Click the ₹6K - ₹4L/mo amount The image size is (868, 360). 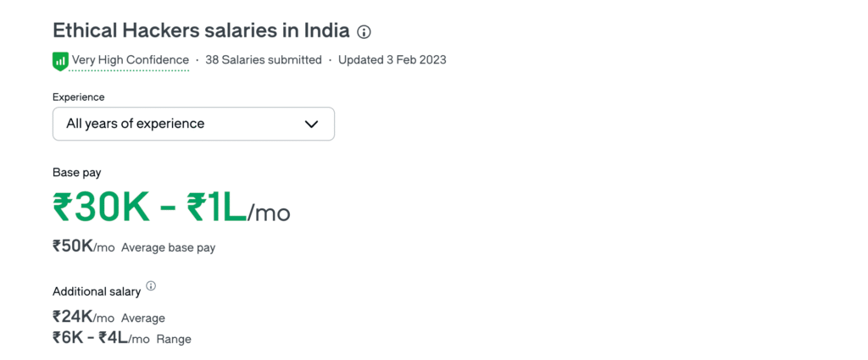coord(101,337)
